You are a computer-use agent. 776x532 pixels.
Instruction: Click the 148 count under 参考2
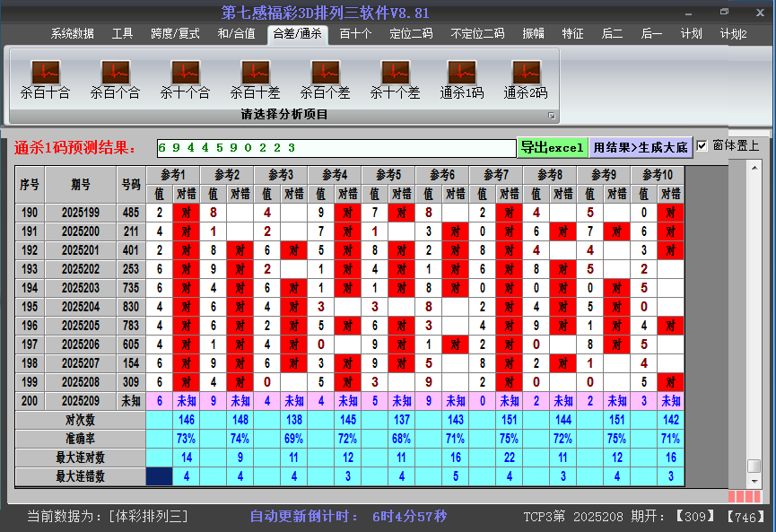click(240, 420)
